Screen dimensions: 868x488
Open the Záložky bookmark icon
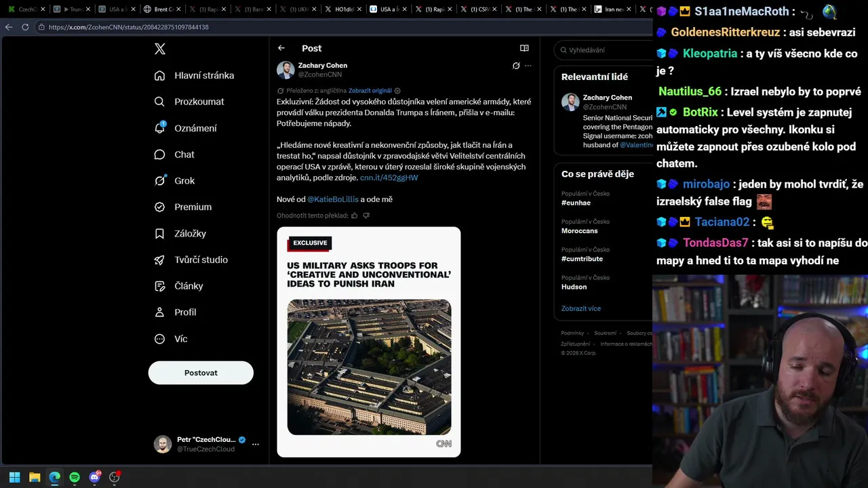pyautogui.click(x=159, y=233)
